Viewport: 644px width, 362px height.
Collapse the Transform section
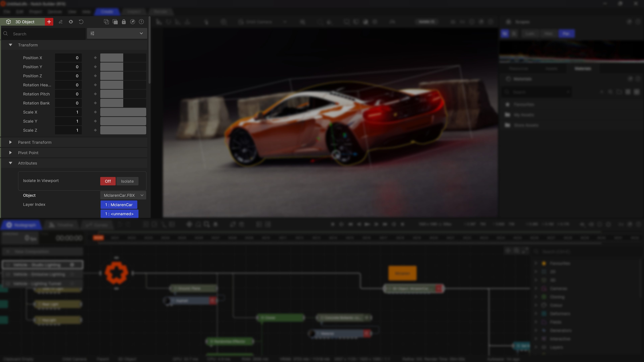[x=11, y=45]
